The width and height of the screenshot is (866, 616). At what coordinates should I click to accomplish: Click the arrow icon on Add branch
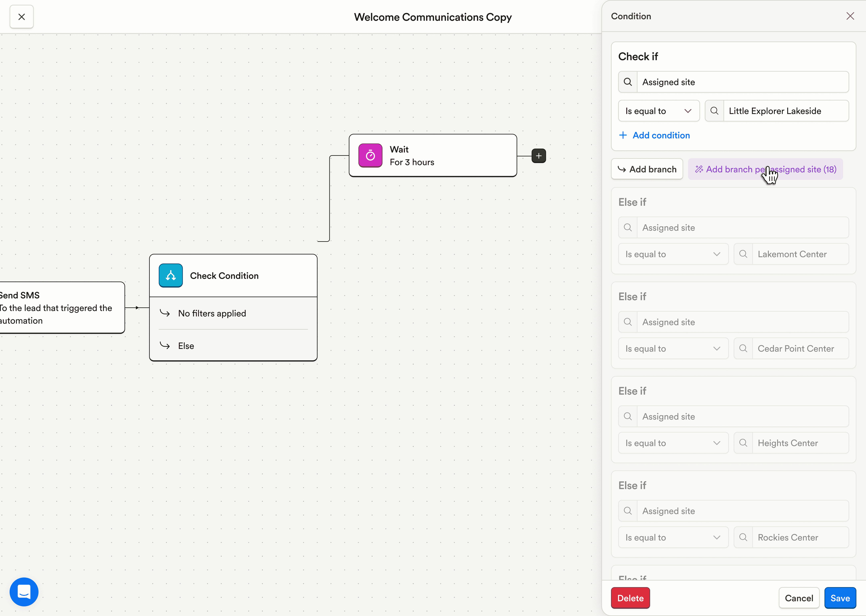point(622,169)
